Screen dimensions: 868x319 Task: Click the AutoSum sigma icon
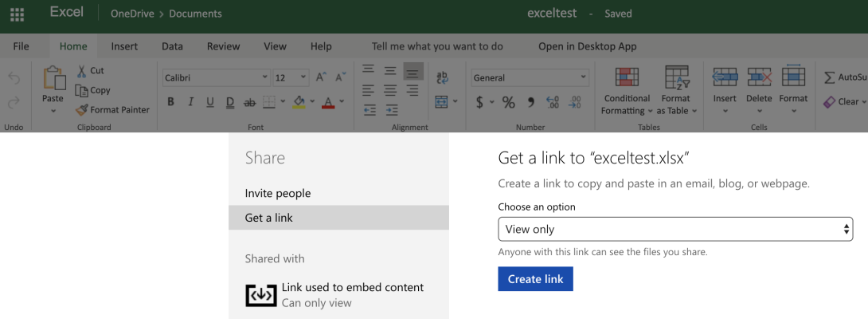(830, 77)
